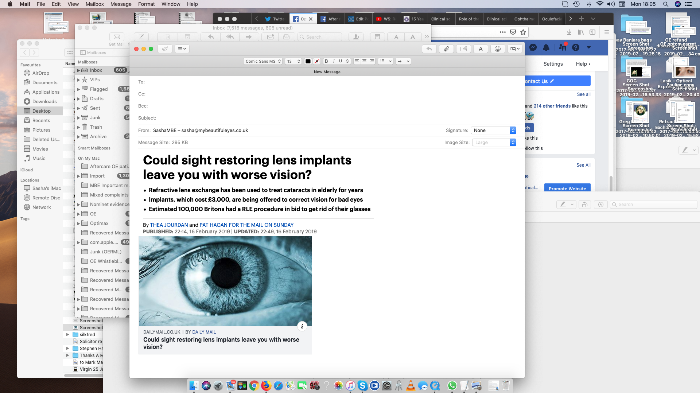
Task: Select AirDrop in Finder sidebar
Action: [x=41, y=73]
